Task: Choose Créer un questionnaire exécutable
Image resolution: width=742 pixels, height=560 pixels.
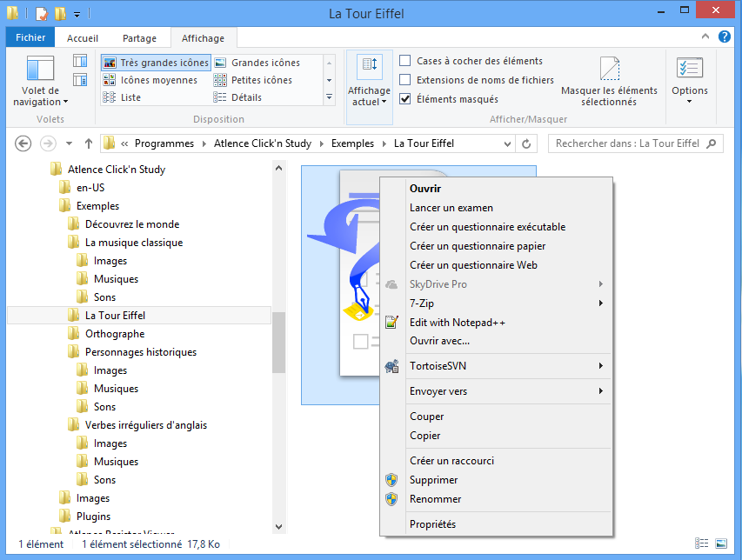Action: [496, 227]
